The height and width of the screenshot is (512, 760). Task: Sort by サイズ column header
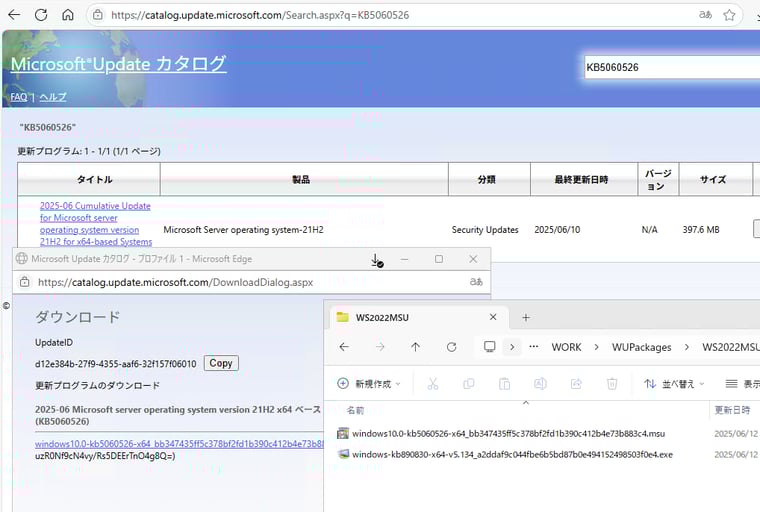tap(716, 179)
